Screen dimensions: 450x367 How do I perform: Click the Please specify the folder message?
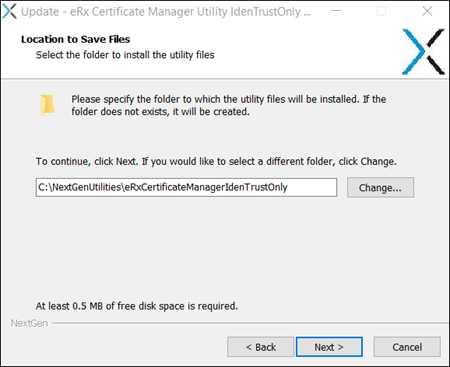tap(229, 105)
